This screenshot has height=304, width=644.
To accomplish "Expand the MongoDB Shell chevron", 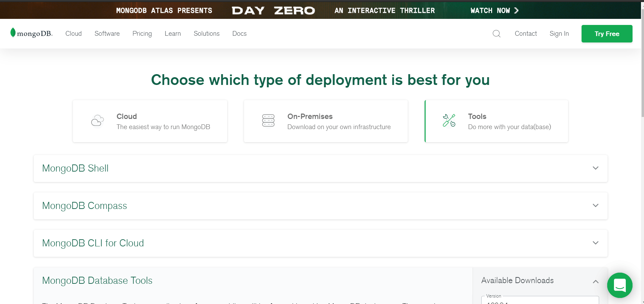I will pos(596,168).
